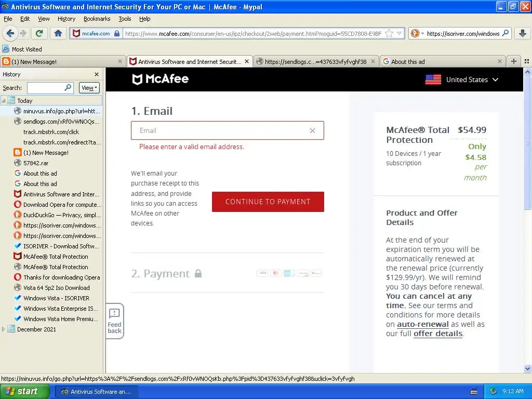
Task: Open the View menu
Action: tap(44, 19)
